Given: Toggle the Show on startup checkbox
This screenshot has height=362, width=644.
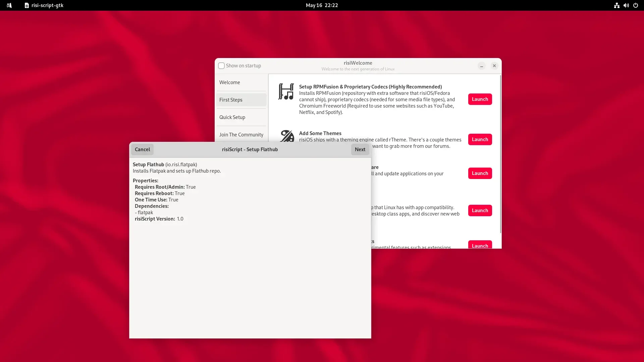Looking at the screenshot, I should pos(221,66).
